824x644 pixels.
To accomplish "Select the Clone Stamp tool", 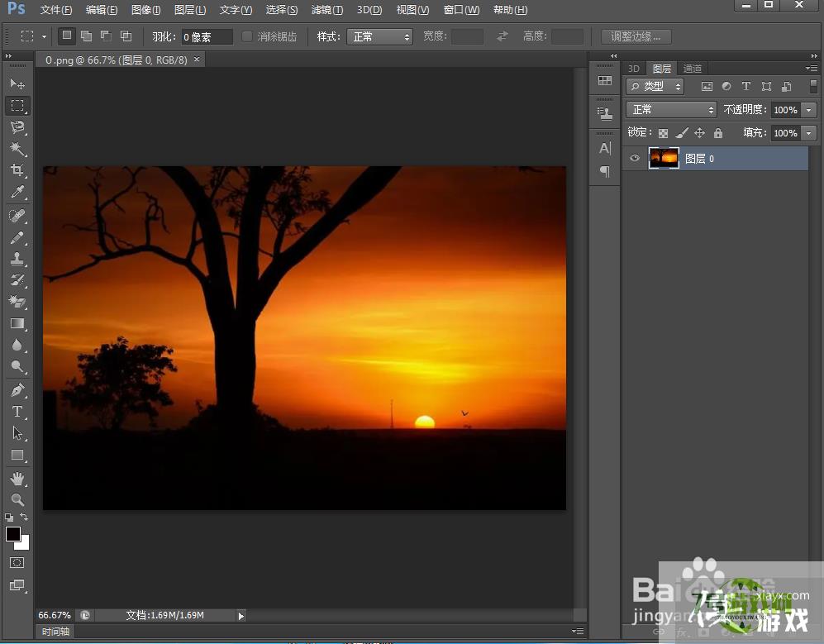I will click(17, 259).
